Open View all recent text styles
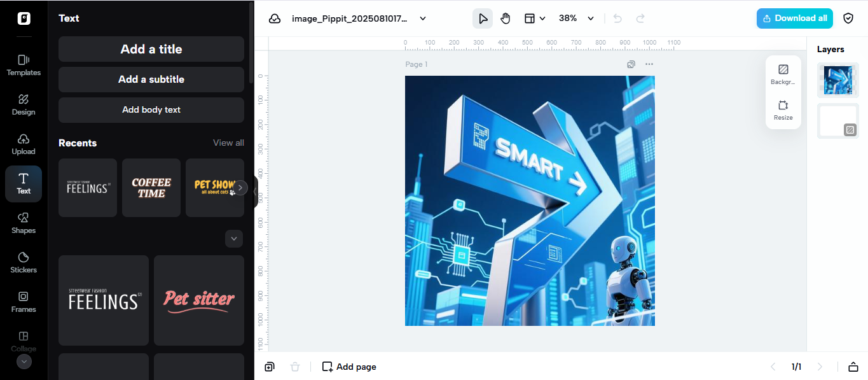The image size is (868, 380). (228, 143)
